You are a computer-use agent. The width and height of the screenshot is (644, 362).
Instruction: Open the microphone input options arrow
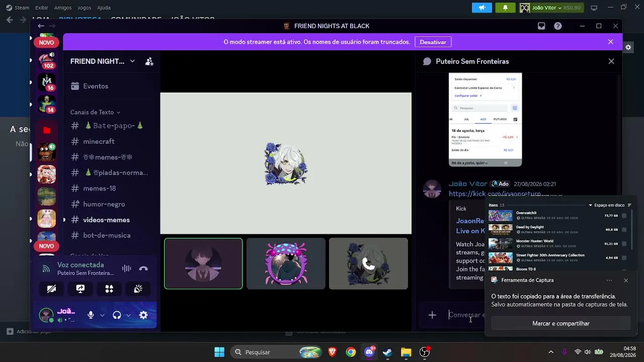(102, 315)
